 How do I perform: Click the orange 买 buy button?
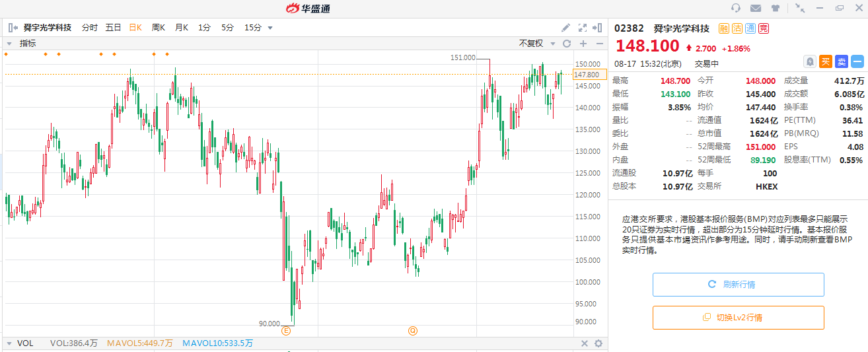pyautogui.click(x=825, y=61)
